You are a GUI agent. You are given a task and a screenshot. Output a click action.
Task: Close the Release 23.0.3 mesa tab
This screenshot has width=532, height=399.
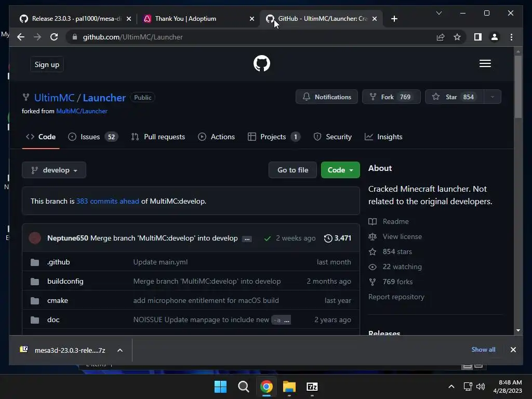tap(129, 19)
